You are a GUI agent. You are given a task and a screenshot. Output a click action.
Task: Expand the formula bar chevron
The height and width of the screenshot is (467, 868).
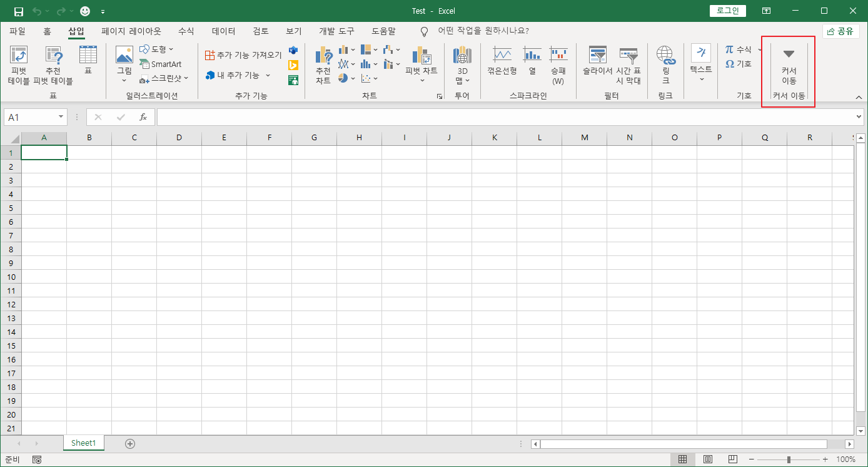[859, 116]
